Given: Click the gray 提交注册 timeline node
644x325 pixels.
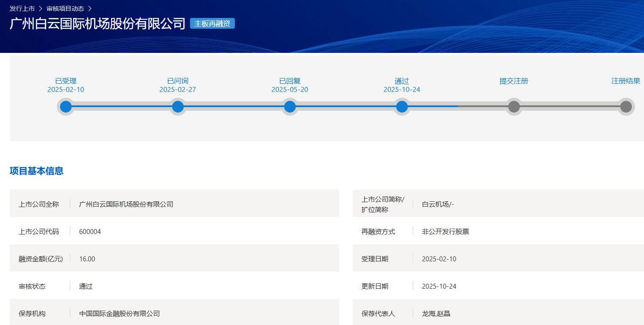Looking at the screenshot, I should click(x=514, y=107).
